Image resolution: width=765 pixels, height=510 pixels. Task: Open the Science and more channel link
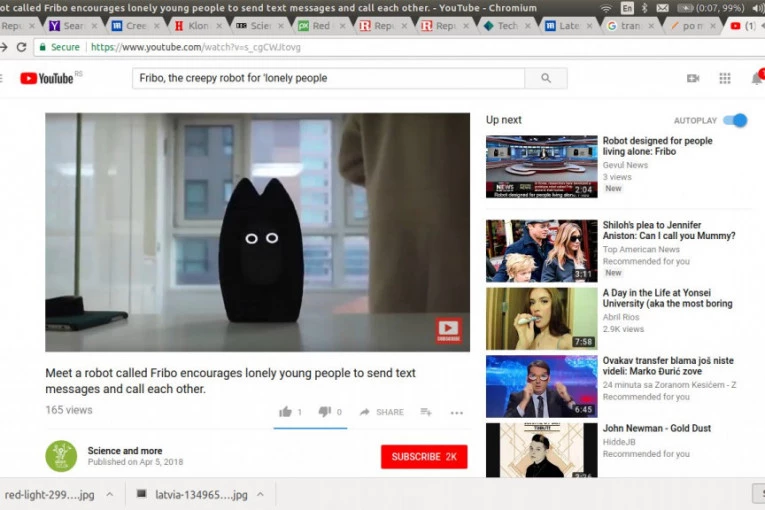point(126,451)
